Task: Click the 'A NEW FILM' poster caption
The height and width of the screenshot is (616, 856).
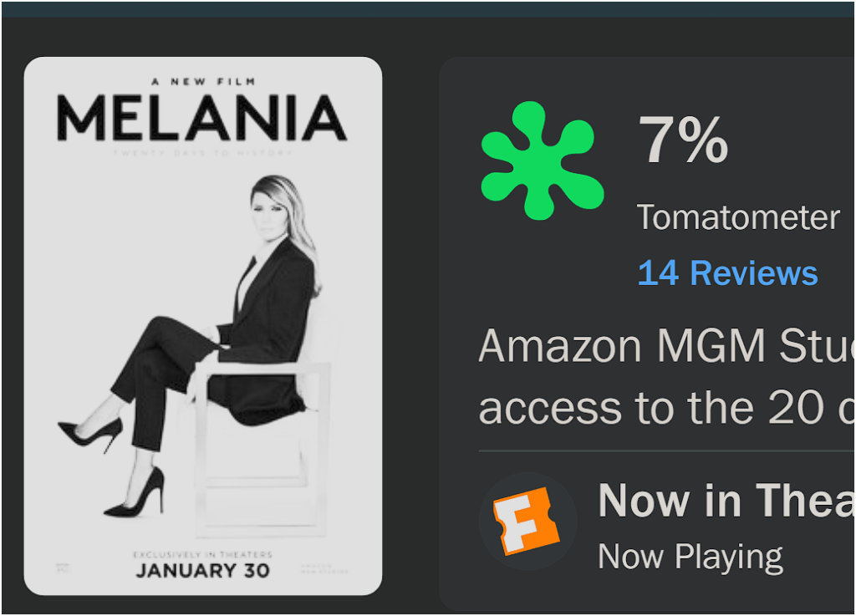Action: pos(201,81)
